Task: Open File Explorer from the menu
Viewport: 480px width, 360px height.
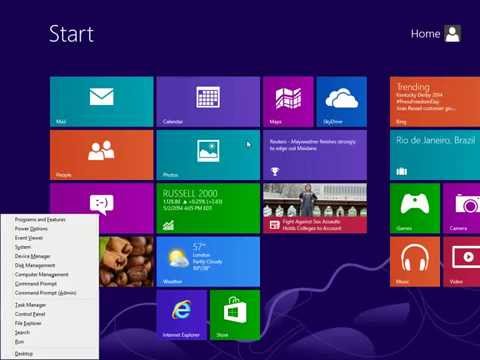Action: tap(50, 323)
